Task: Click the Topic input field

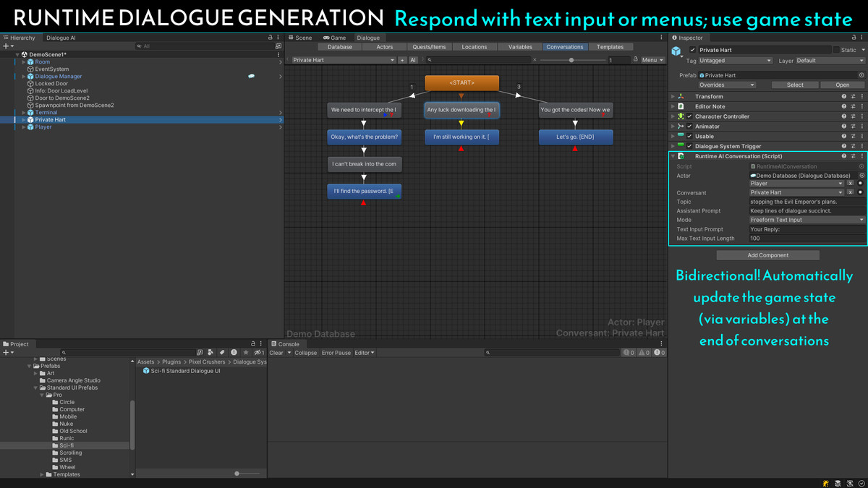Action: tap(807, 202)
